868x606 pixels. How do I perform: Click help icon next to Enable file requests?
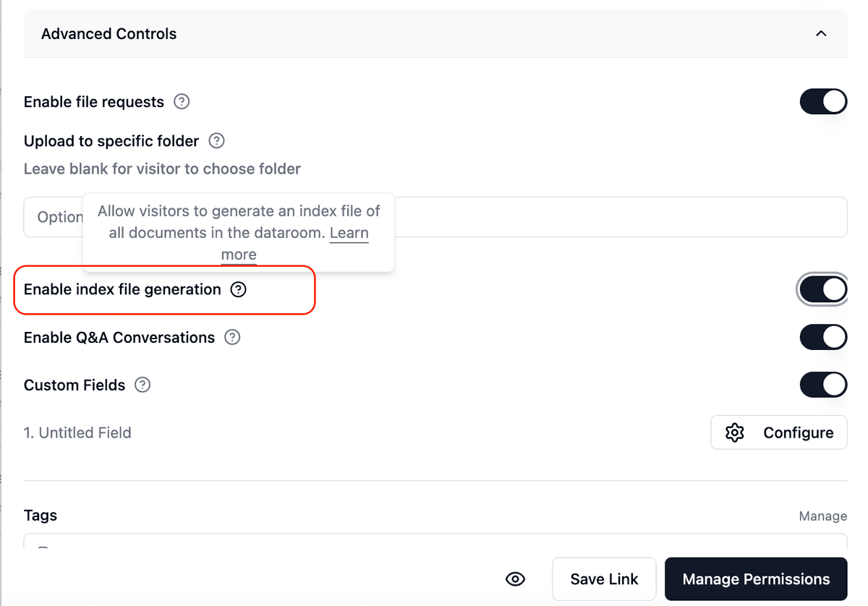(182, 102)
